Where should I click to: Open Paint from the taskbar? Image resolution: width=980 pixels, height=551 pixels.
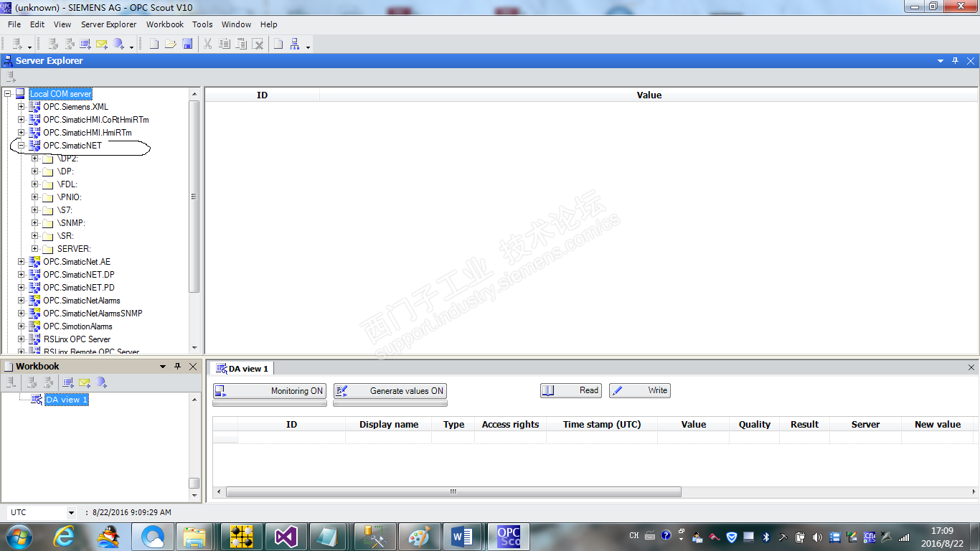418,537
